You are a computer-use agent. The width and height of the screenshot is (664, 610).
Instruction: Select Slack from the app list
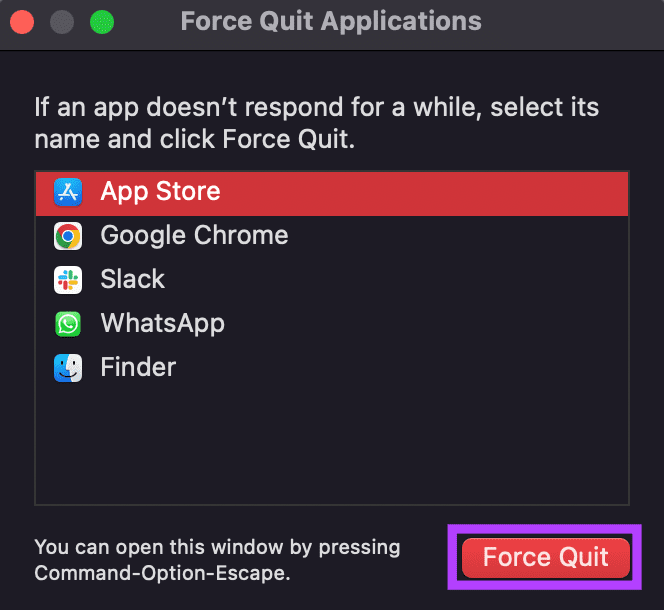[332, 280]
